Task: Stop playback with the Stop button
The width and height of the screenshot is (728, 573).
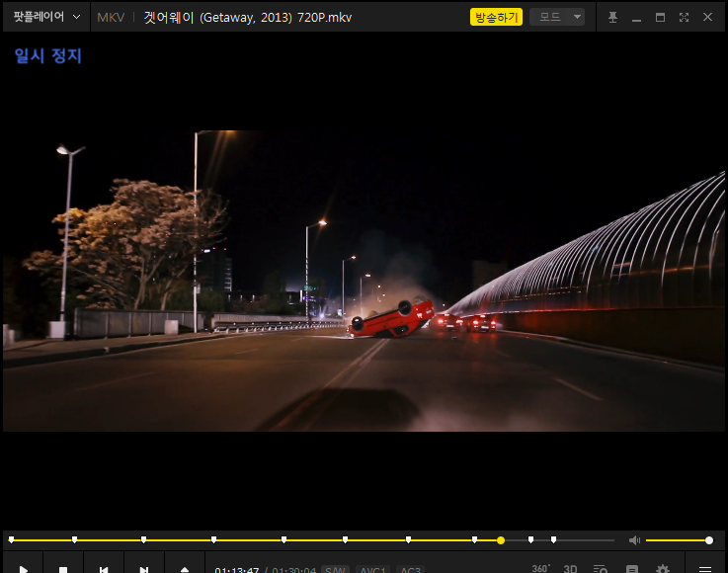Action: [x=63, y=569]
